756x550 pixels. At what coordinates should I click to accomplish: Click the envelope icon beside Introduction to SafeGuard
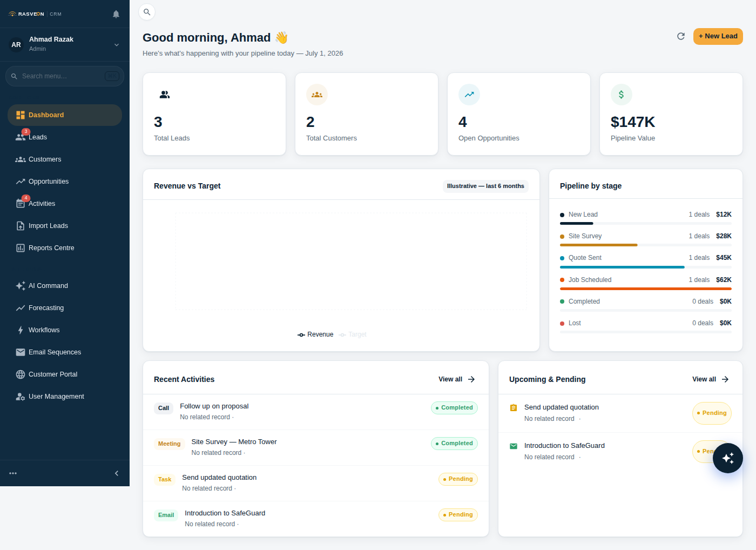(x=514, y=446)
